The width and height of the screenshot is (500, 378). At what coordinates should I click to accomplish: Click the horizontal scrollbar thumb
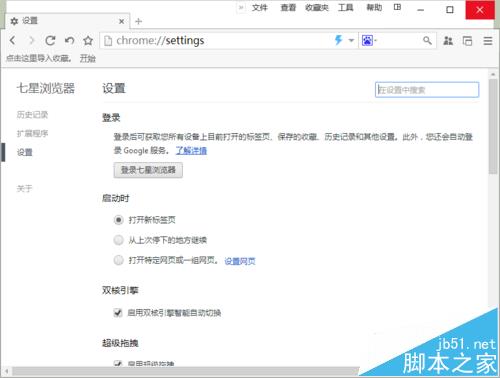point(185,371)
